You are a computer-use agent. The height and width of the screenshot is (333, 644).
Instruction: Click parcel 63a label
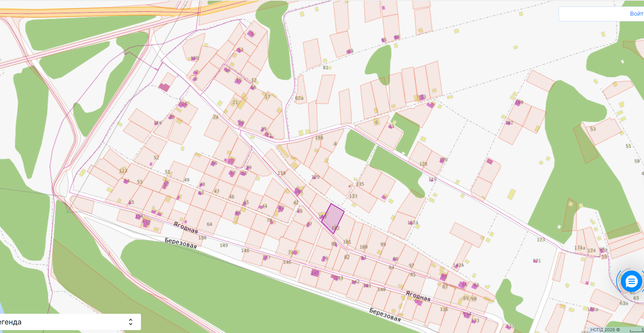pyautogui.click(x=624, y=303)
